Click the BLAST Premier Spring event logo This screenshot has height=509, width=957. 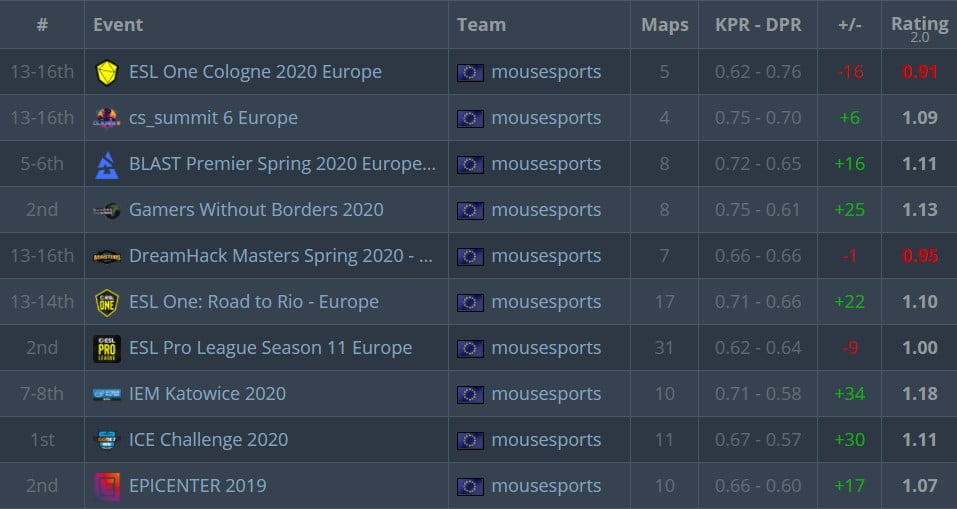[107, 164]
